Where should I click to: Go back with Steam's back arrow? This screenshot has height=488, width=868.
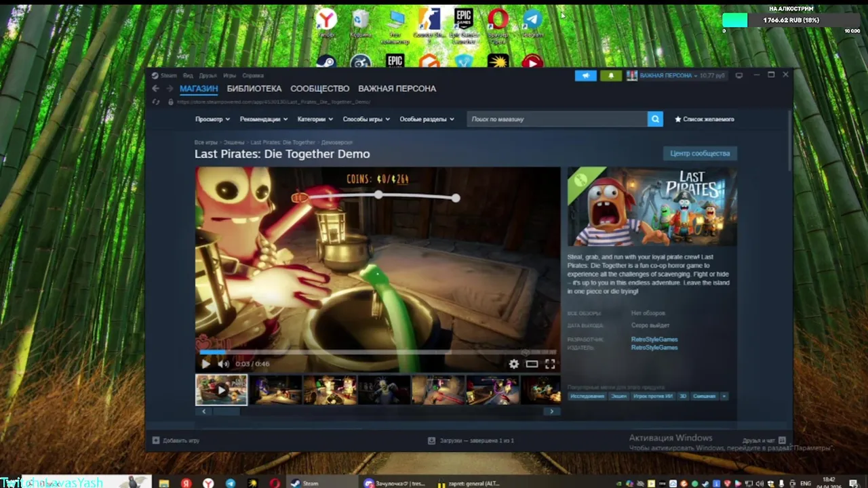coord(155,89)
